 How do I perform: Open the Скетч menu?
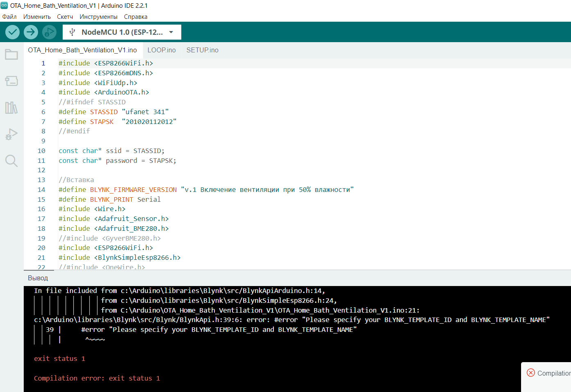coord(65,17)
